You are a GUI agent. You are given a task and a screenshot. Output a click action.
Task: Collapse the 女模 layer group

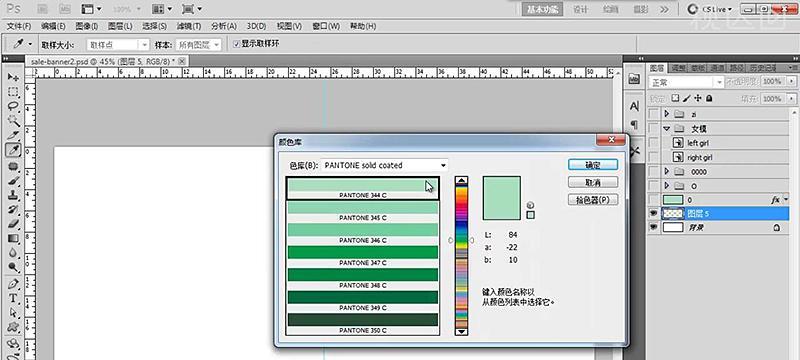pyautogui.click(x=666, y=129)
